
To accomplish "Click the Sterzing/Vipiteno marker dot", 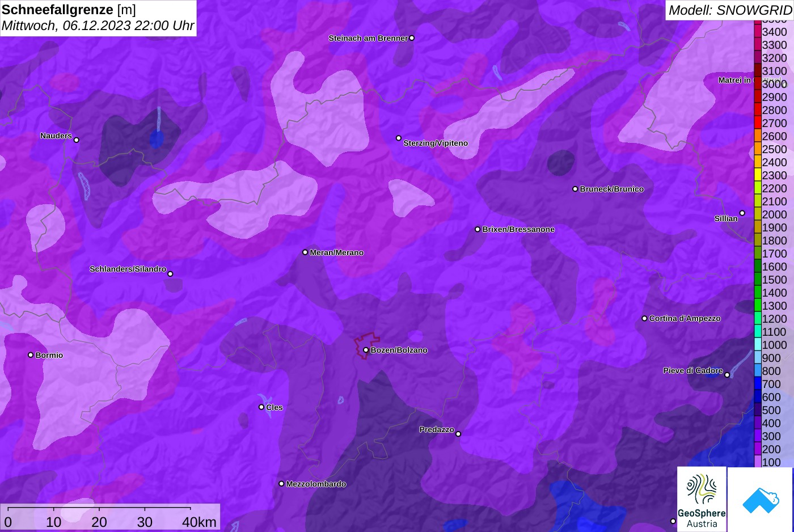I will [399, 138].
